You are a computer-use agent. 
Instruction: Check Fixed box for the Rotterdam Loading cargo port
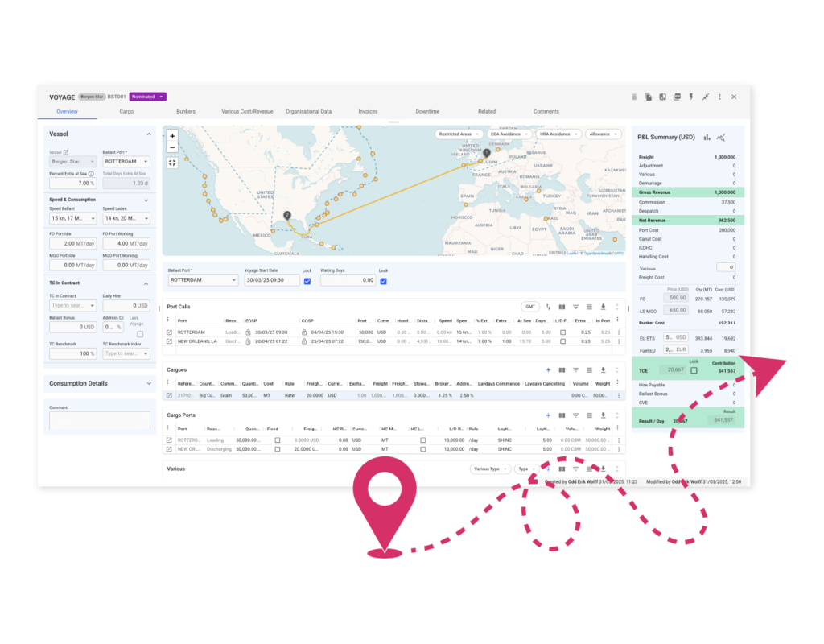(x=278, y=440)
